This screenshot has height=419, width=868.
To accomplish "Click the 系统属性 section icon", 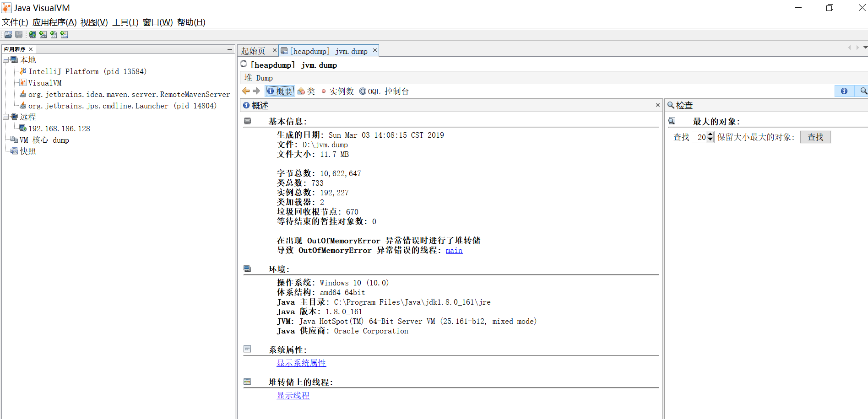I will point(248,349).
